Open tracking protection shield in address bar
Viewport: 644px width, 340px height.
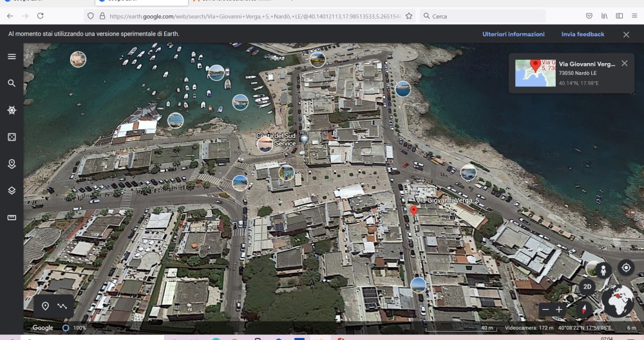click(90, 16)
